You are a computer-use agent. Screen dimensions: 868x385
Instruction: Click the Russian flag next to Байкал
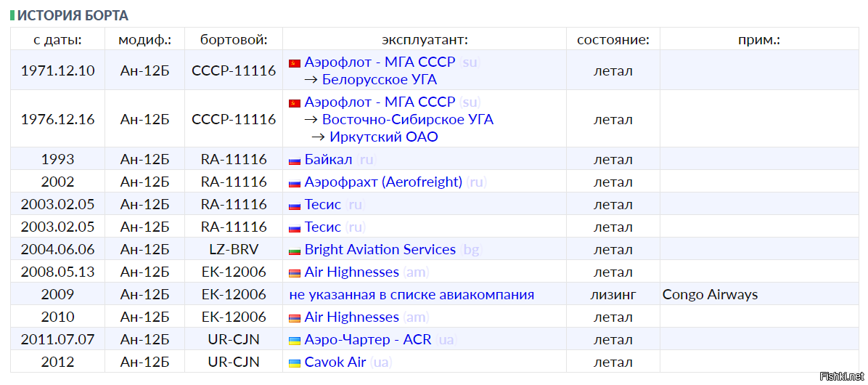(x=295, y=161)
